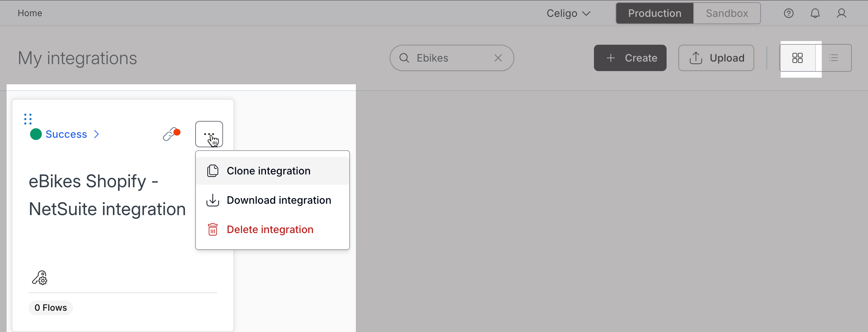Click the permissions key-gear icon on card
The width and height of the screenshot is (868, 332).
pos(40,278)
